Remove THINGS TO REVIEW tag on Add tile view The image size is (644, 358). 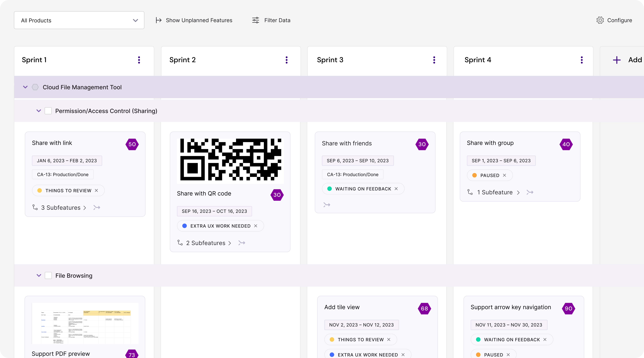pos(389,340)
